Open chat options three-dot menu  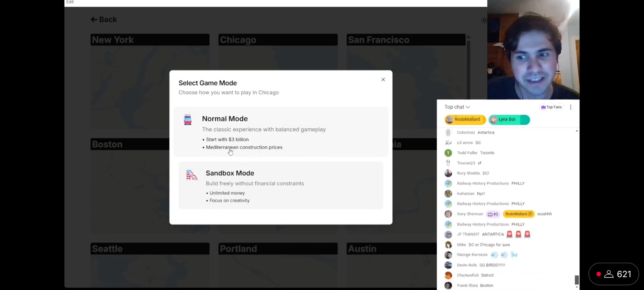pyautogui.click(x=571, y=107)
